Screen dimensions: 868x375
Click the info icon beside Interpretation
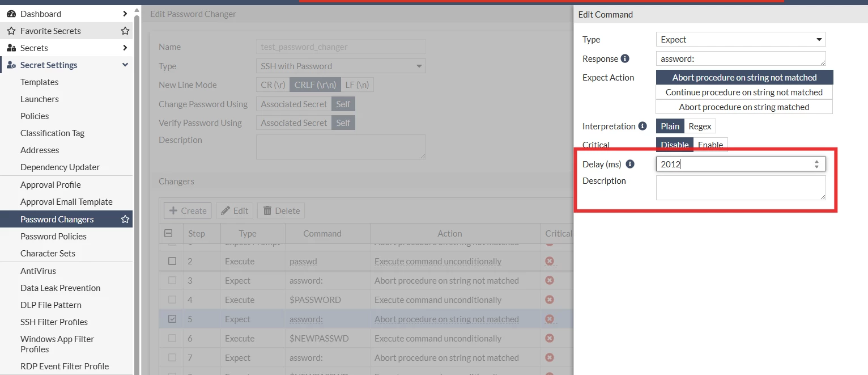pyautogui.click(x=642, y=126)
